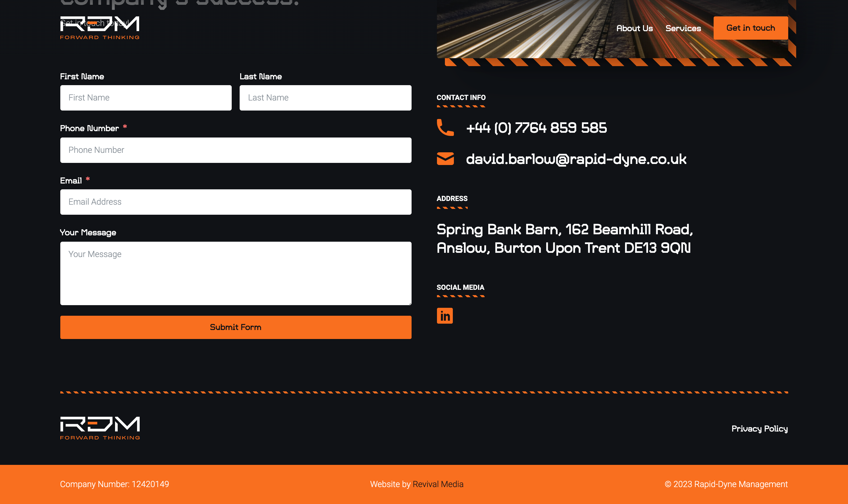Click the LinkedIn social media icon

coord(445,316)
